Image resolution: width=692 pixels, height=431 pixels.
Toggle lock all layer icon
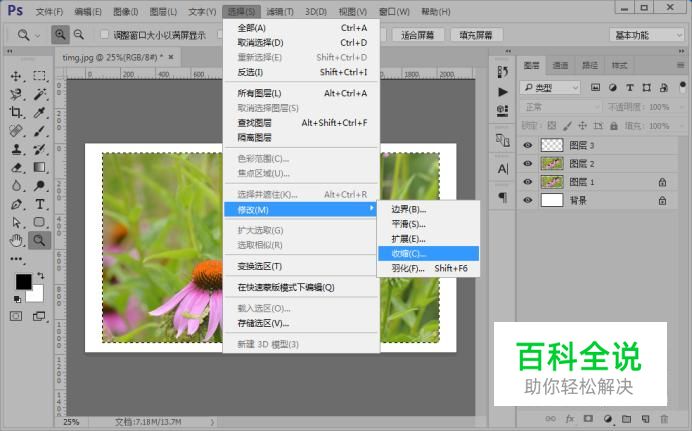pyautogui.click(x=613, y=126)
